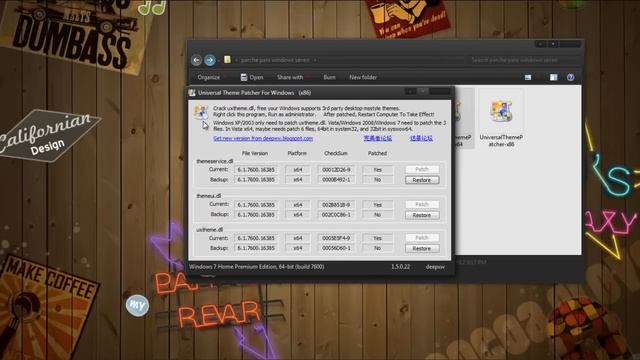The width and height of the screenshot is (640, 360).
Task: Open Explorer's help icon
Action: pyautogui.click(x=570, y=77)
